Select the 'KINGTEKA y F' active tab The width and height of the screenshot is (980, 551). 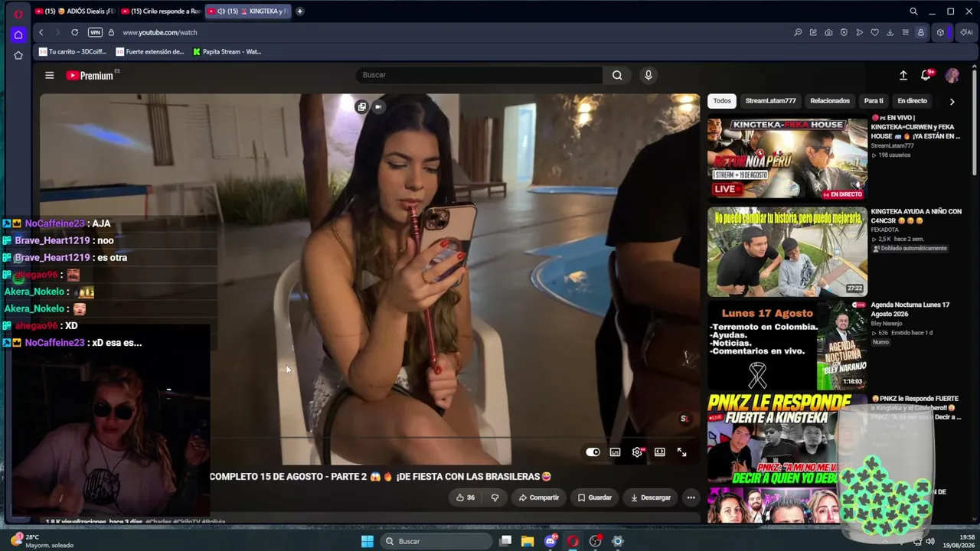pyautogui.click(x=248, y=11)
